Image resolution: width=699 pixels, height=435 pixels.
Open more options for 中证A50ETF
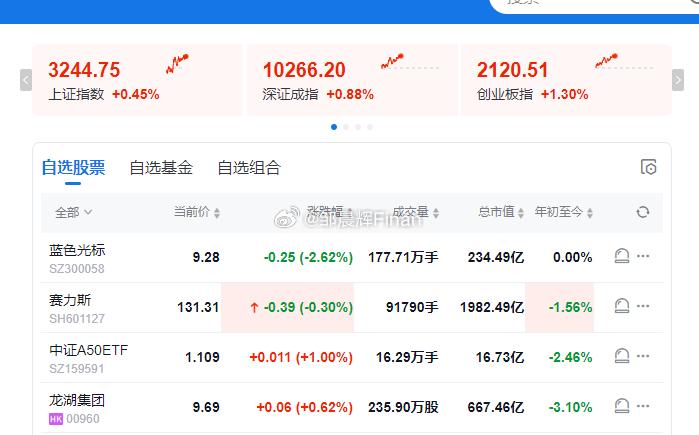643,356
